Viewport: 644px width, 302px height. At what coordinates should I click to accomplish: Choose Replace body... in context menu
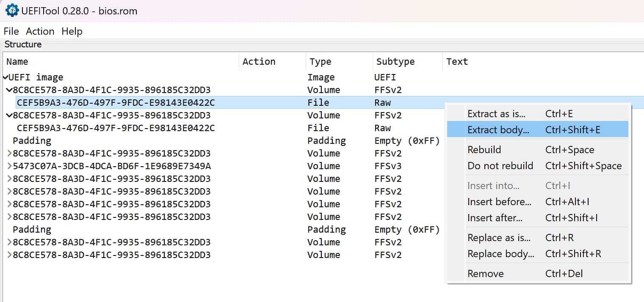pos(538,254)
